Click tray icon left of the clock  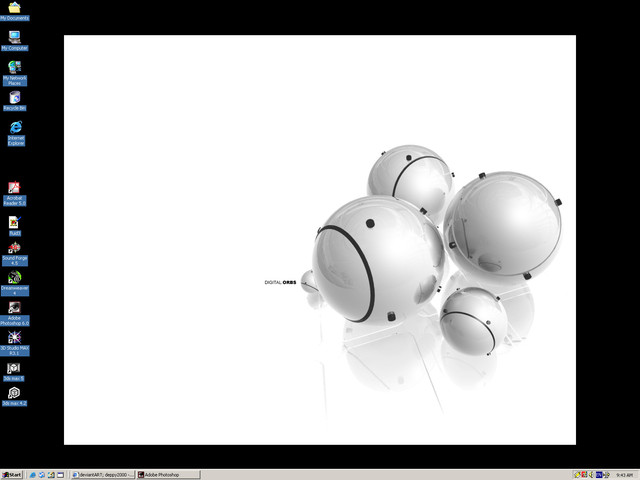point(606,475)
